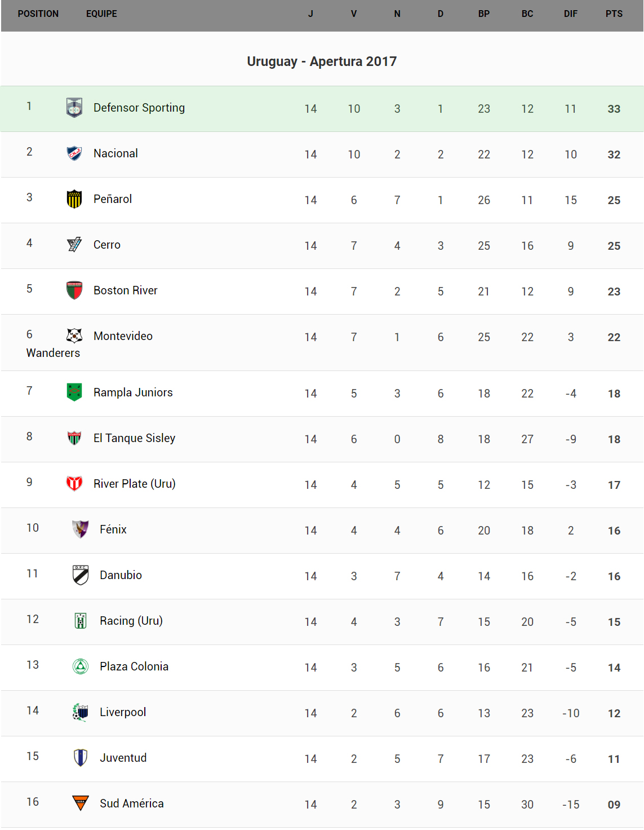Screen dimensions: 644x830
Task: Select the EQUIPE column header
Action: 101,14
